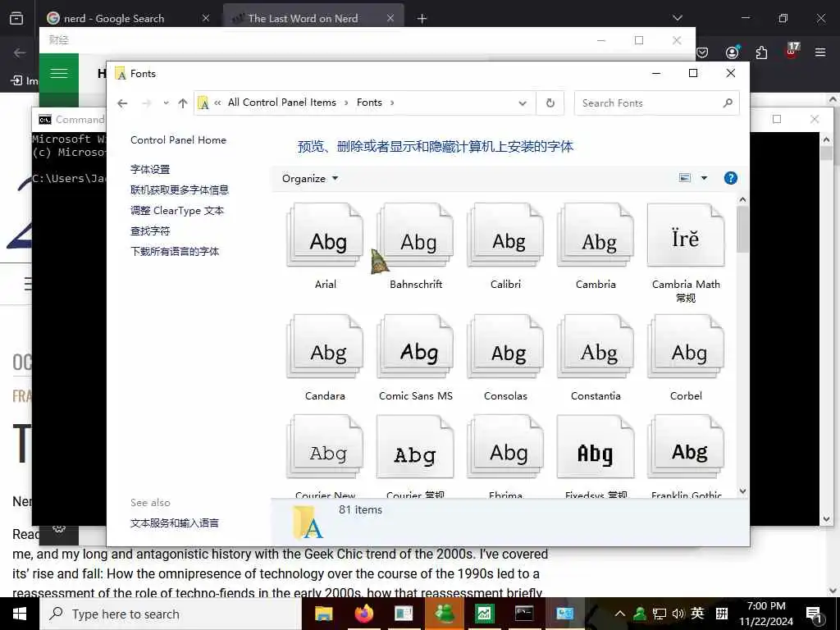Open 文本服务和输入语言 link

click(175, 523)
